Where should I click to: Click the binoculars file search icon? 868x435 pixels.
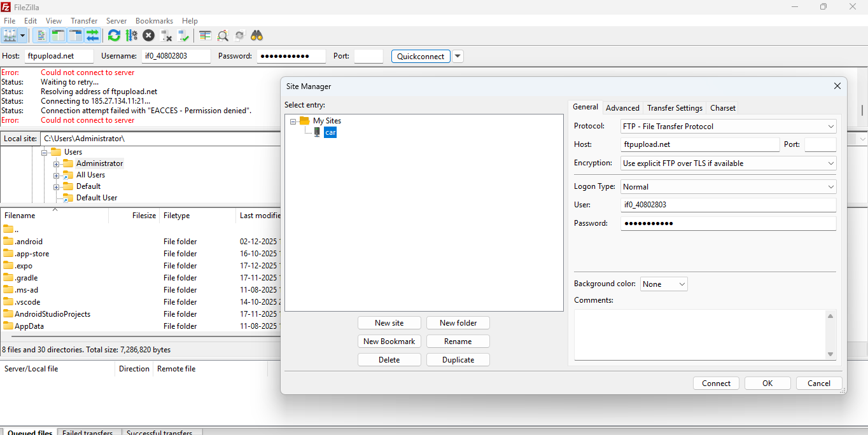tap(256, 36)
